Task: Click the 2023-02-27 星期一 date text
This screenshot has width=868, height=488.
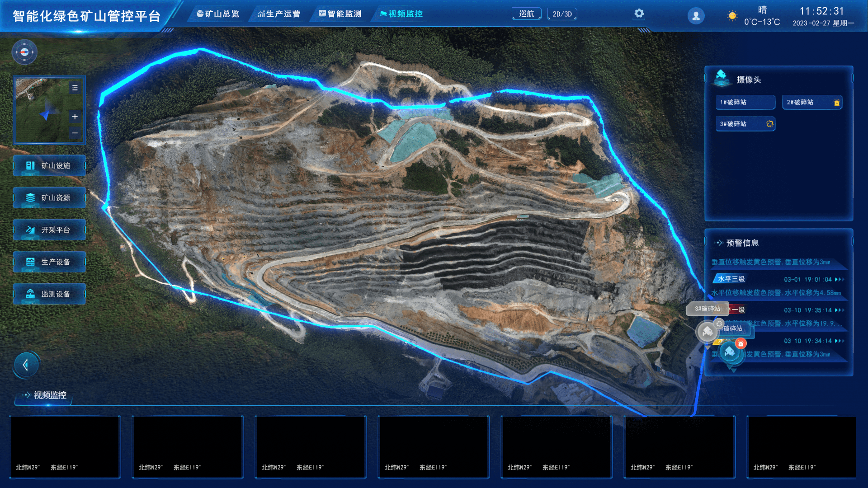Action: (823, 23)
